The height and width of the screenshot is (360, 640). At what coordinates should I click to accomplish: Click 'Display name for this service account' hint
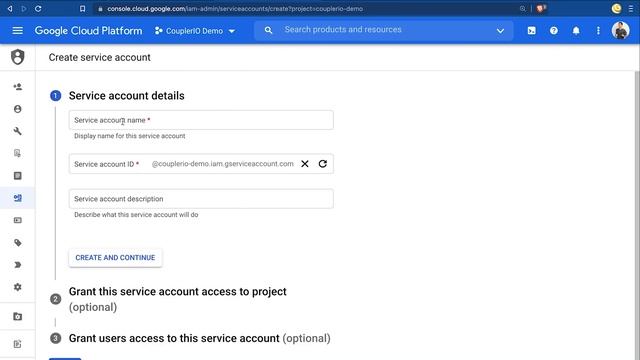130,136
